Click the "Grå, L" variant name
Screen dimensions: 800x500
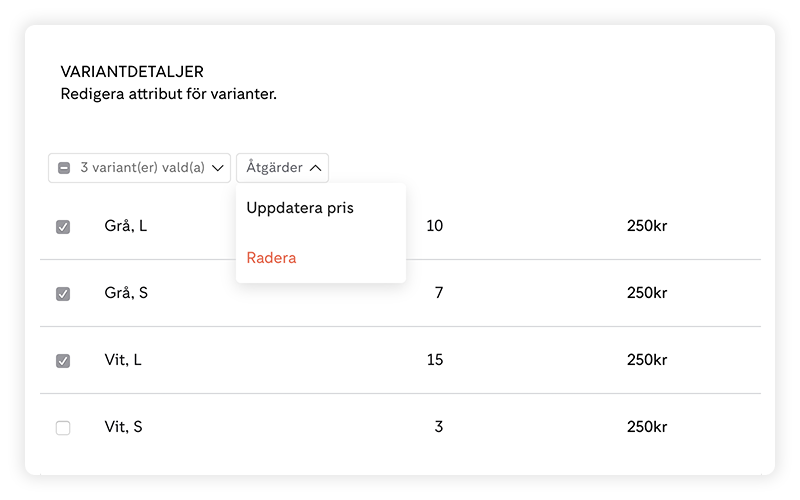[125, 226]
